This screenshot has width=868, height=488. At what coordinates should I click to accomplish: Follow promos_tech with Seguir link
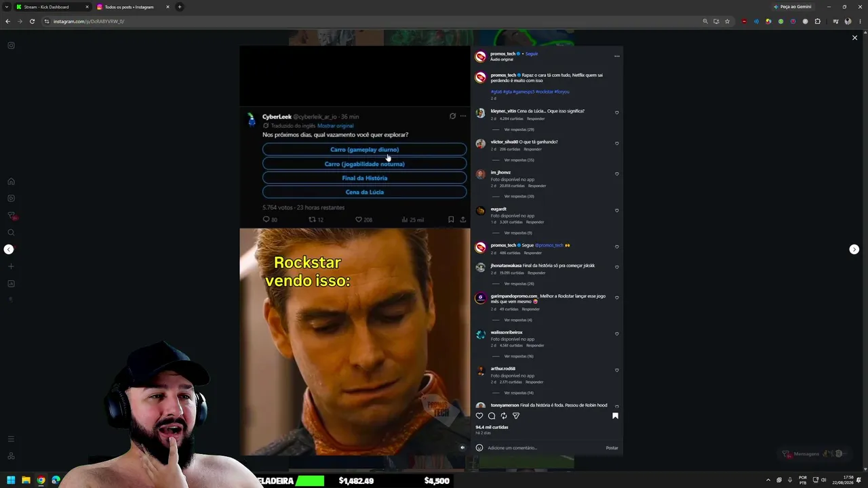[532, 54]
